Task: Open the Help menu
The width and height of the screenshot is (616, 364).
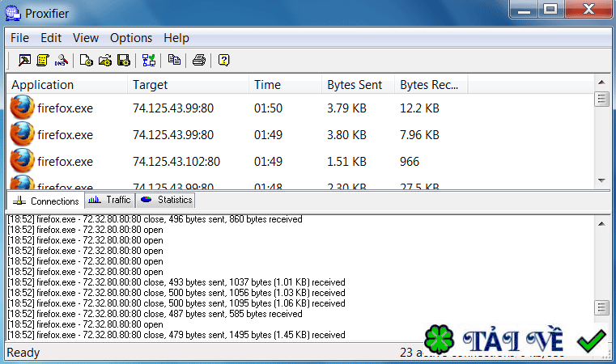Action: [x=176, y=38]
